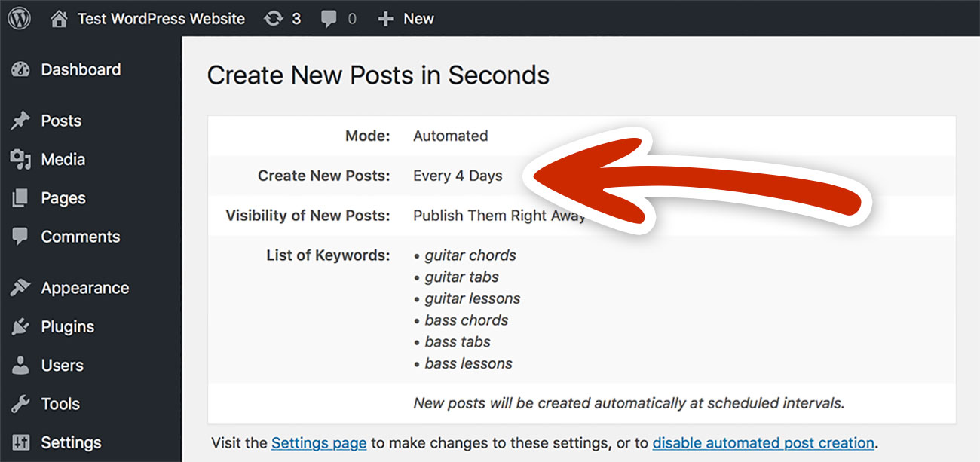Screen dimensions: 980x462
Task: Click the Settings page link
Action: tap(318, 442)
